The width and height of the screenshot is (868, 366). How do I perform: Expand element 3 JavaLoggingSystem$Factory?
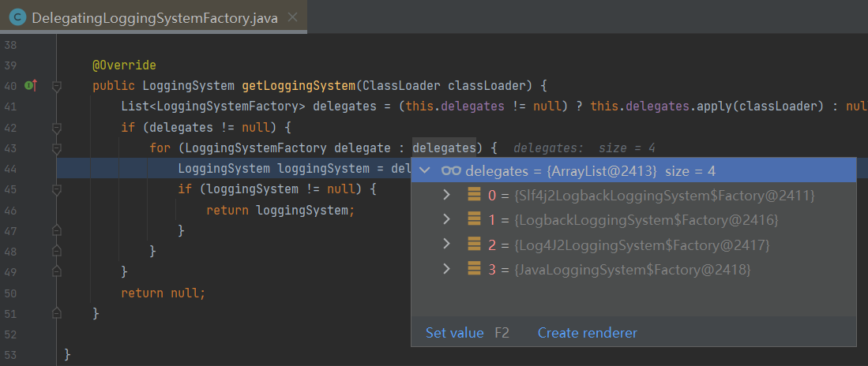(x=447, y=269)
